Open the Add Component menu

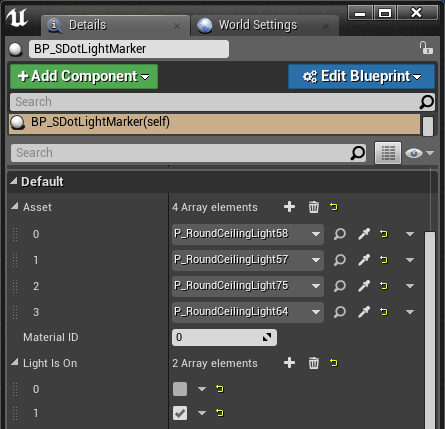coord(84,76)
